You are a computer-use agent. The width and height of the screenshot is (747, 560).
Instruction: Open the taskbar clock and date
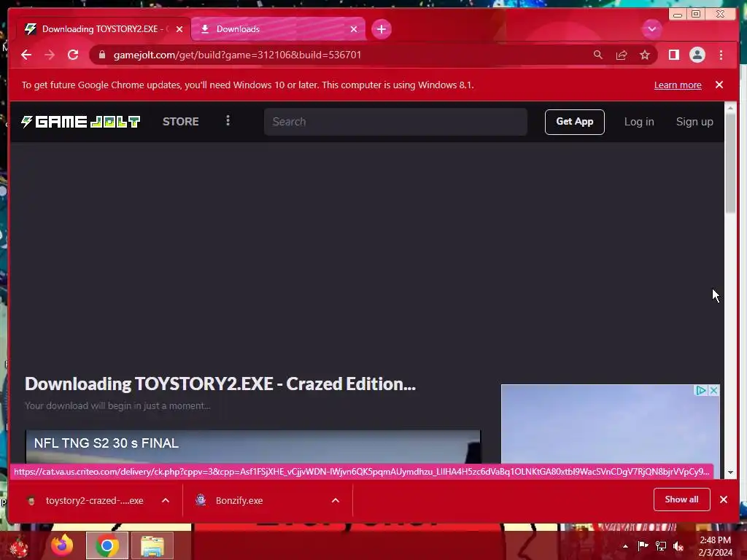click(716, 546)
